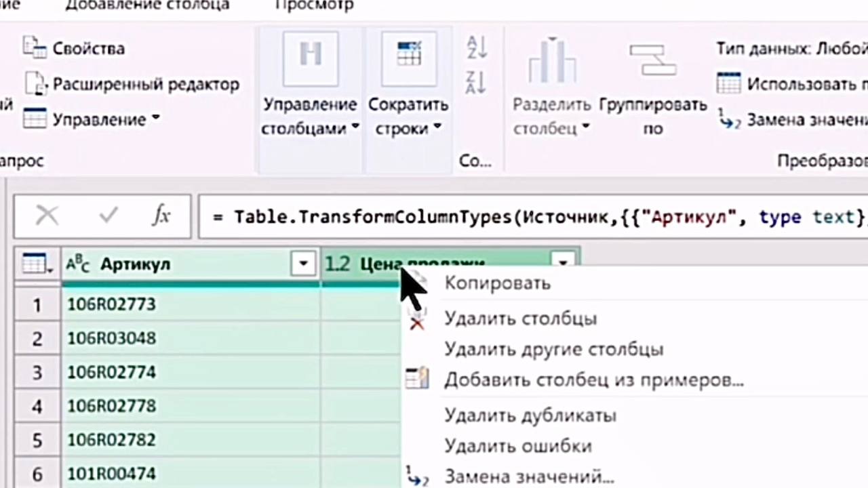The image size is (868, 488).
Task: Click the Расширенный редактор label
Action: click(x=146, y=85)
